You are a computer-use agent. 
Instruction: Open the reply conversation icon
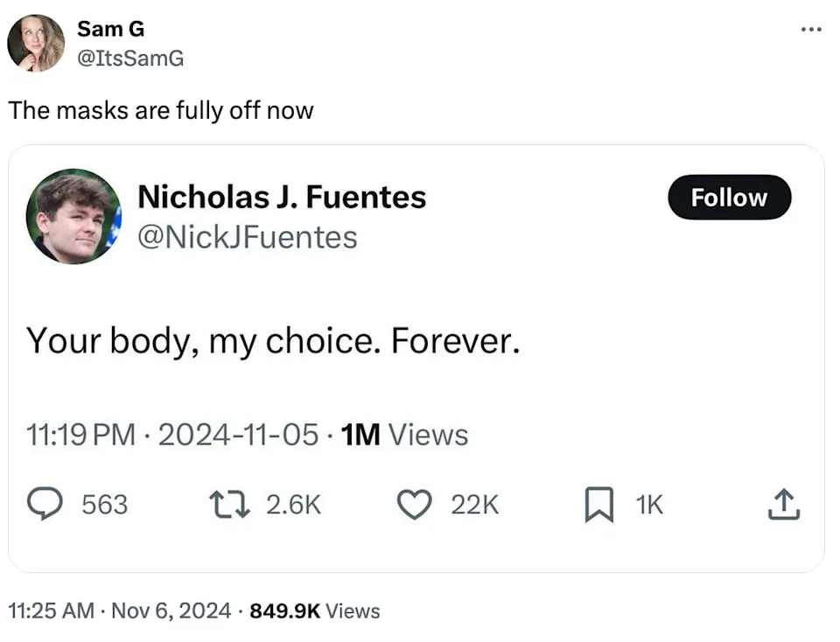[45, 505]
